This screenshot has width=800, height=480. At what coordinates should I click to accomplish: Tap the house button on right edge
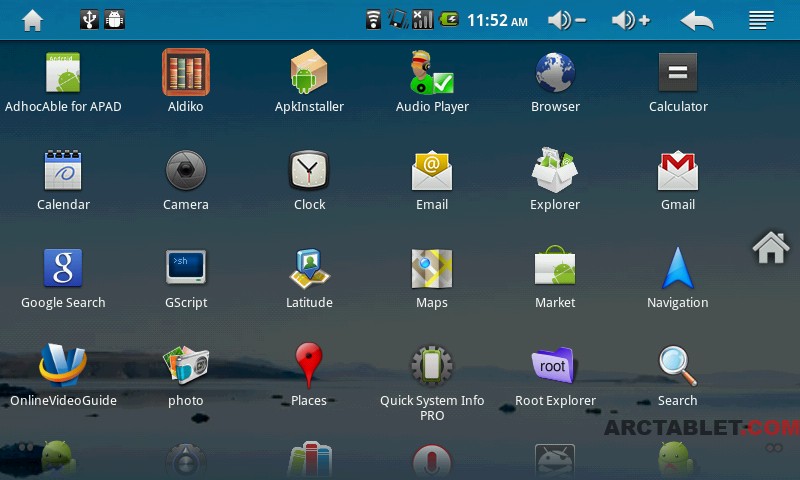[x=771, y=247]
